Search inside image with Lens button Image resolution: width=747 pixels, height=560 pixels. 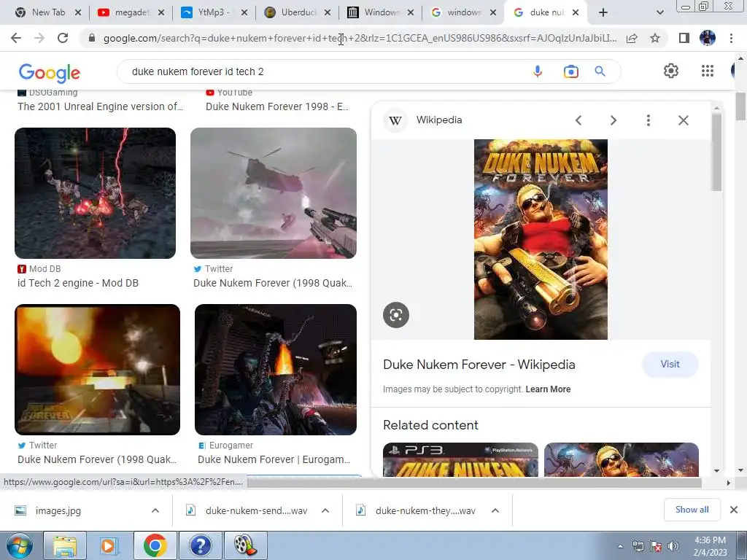(396, 315)
